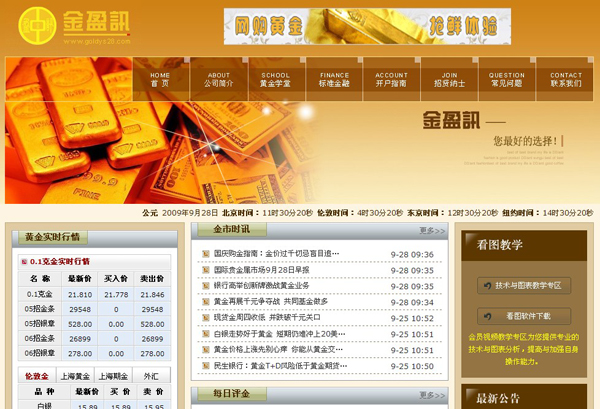Open the ABOUT 公司简介 menu item
This screenshot has height=409, width=600.
tap(218, 79)
